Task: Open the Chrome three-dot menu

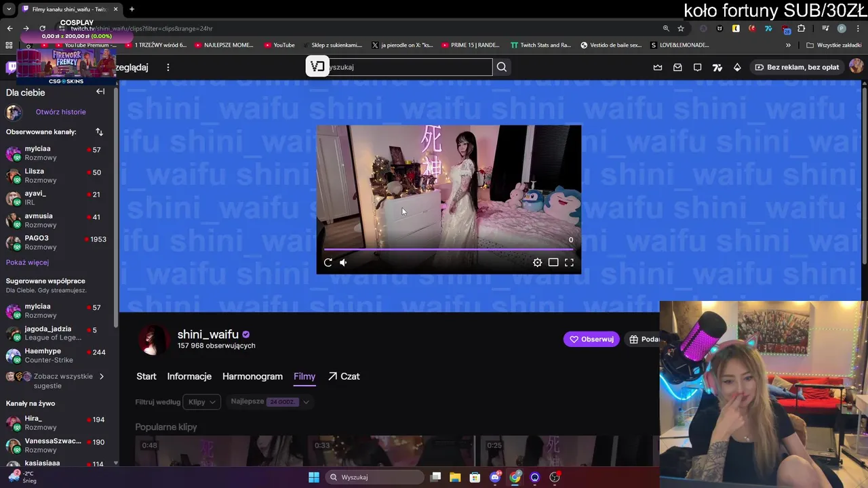Action: 857,28
